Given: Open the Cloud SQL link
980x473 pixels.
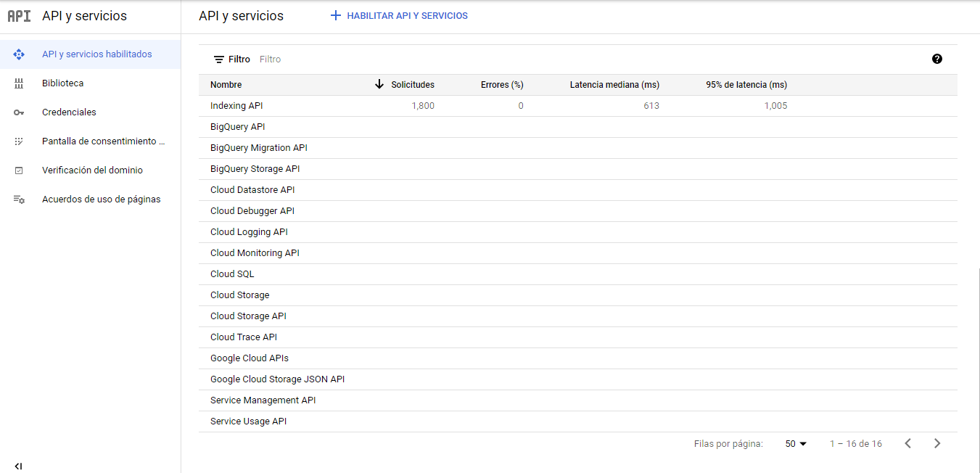Looking at the screenshot, I should (x=232, y=274).
